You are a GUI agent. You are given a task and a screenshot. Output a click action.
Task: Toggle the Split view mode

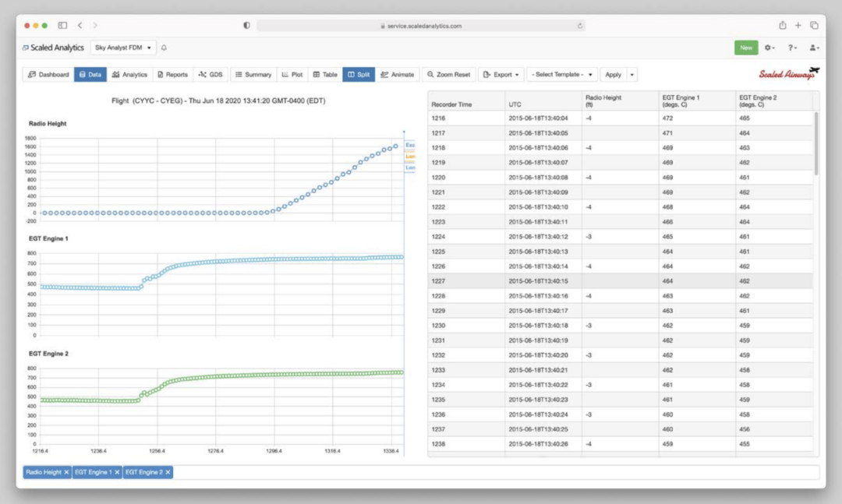pos(357,74)
